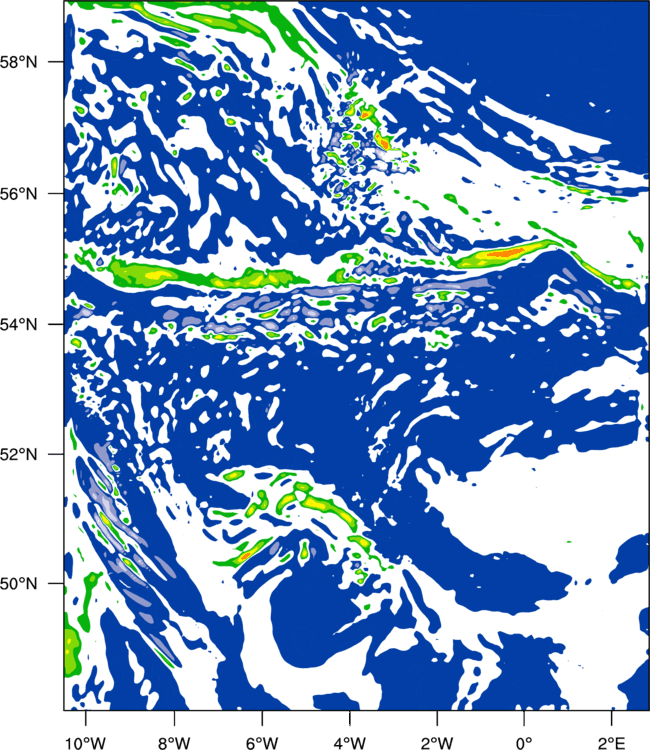Click the 10°W longitude label

(86, 743)
